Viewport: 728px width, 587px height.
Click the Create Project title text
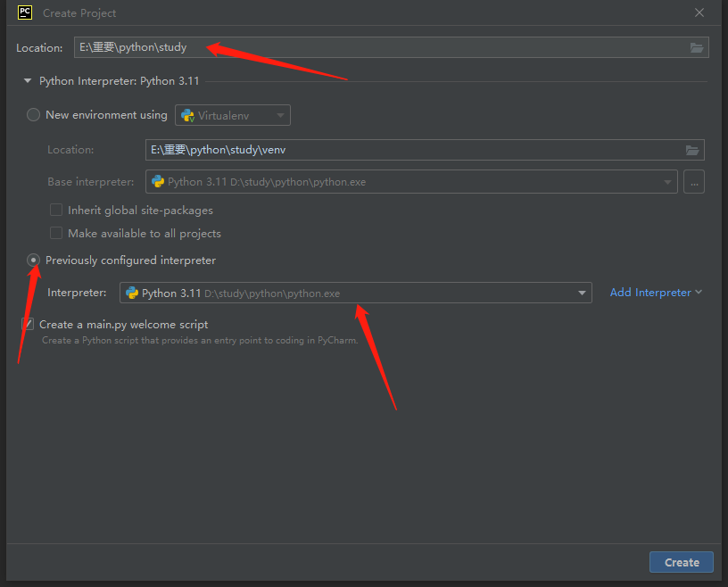coord(79,13)
